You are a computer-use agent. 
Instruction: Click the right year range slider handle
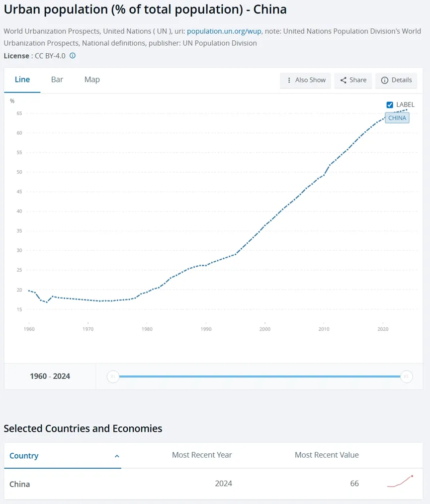(407, 377)
